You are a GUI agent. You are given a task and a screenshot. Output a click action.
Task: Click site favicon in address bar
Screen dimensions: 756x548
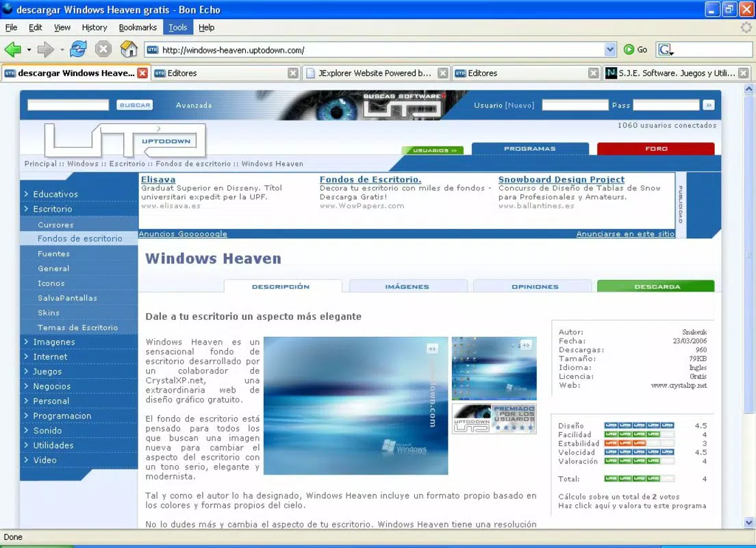tap(153, 50)
